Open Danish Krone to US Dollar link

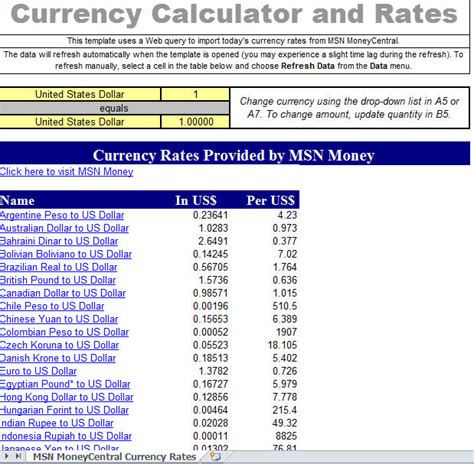[58, 358]
